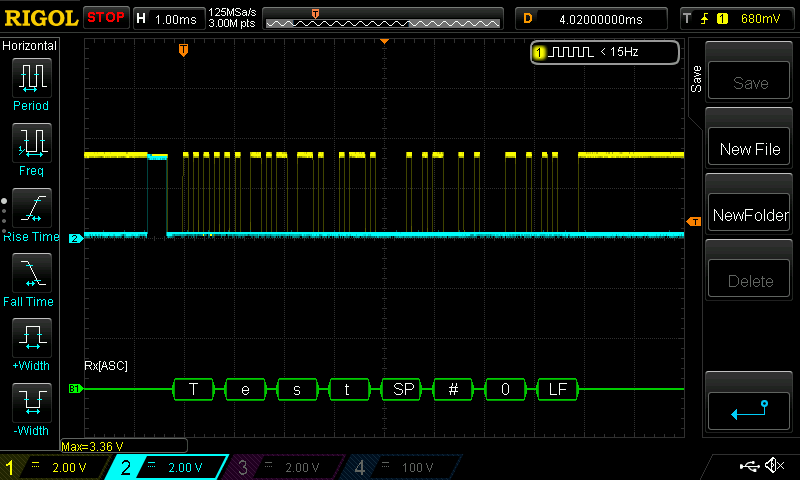Image resolution: width=800 pixels, height=480 pixels.
Task: Click the Save menu tab
Action: pos(697,80)
